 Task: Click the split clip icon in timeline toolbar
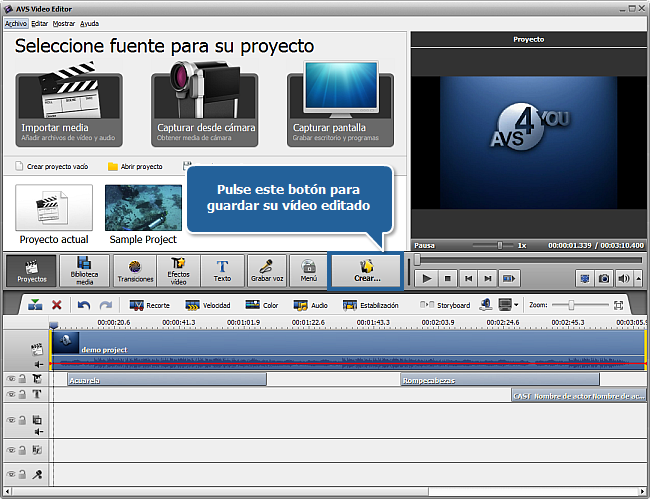pyautogui.click(x=35, y=305)
